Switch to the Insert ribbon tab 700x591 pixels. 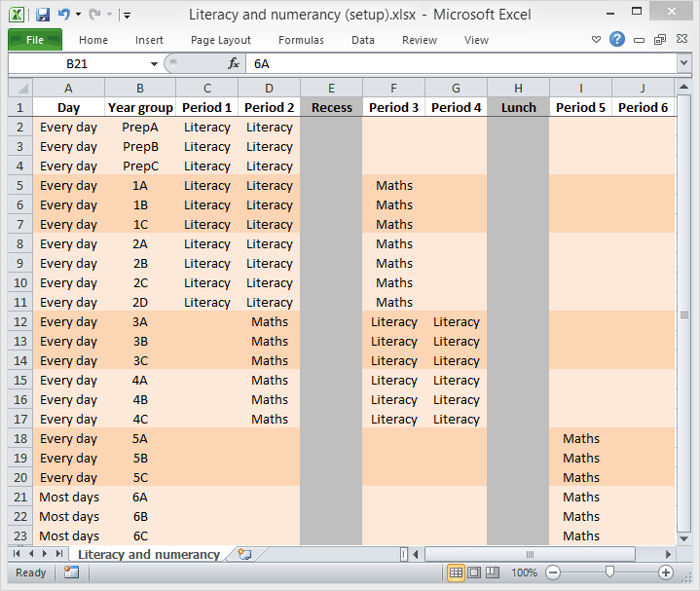[x=149, y=40]
